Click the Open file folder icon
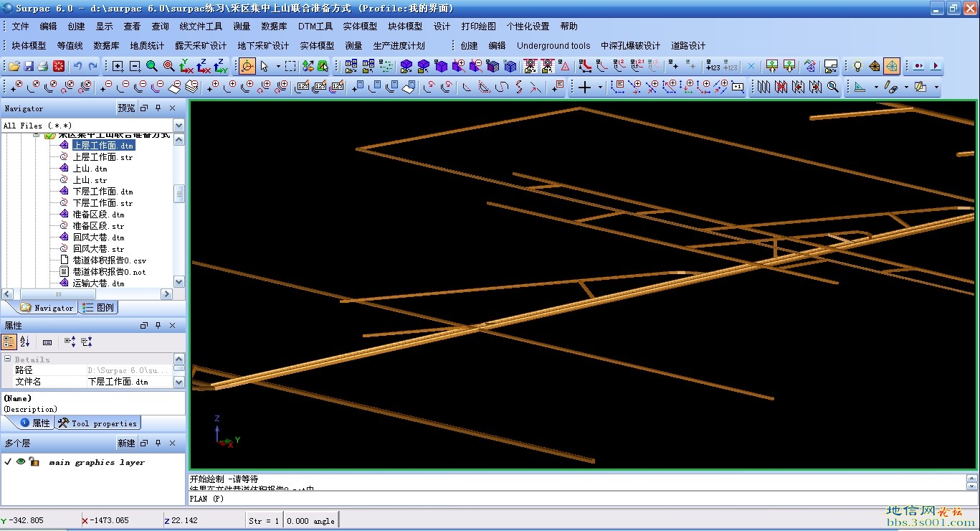Screen dimensions: 980x531 [x=14, y=66]
